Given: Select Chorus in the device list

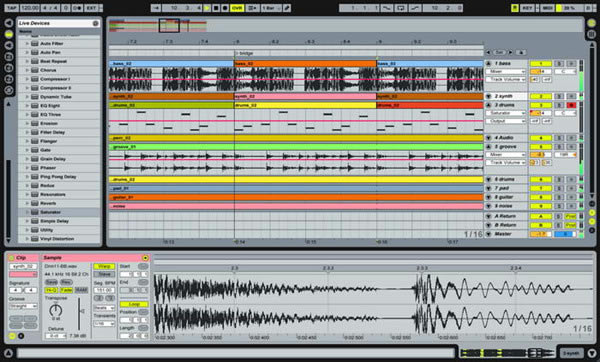Looking at the screenshot, I should click(48, 70).
